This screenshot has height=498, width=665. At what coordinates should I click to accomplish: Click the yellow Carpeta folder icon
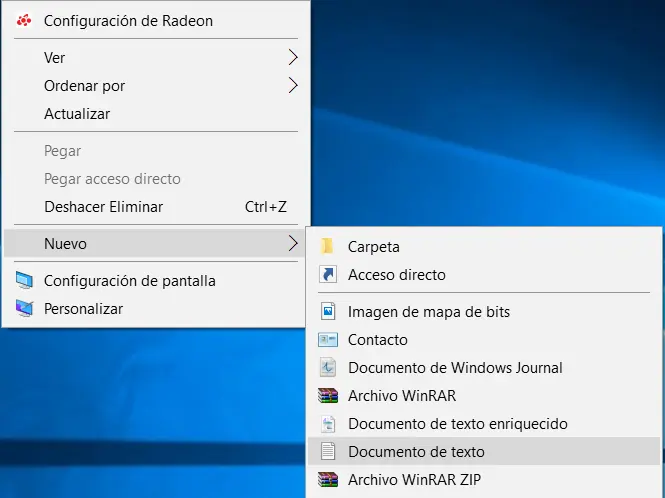[327, 246]
